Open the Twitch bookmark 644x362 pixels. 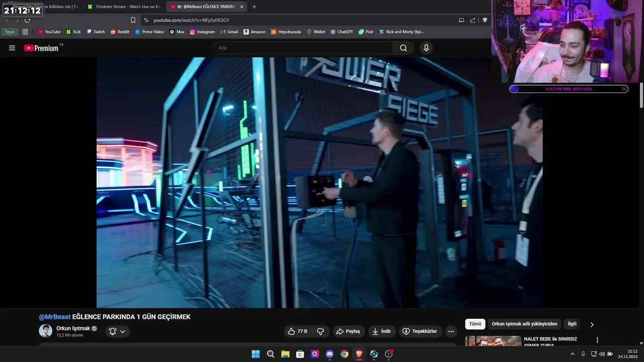96,32
